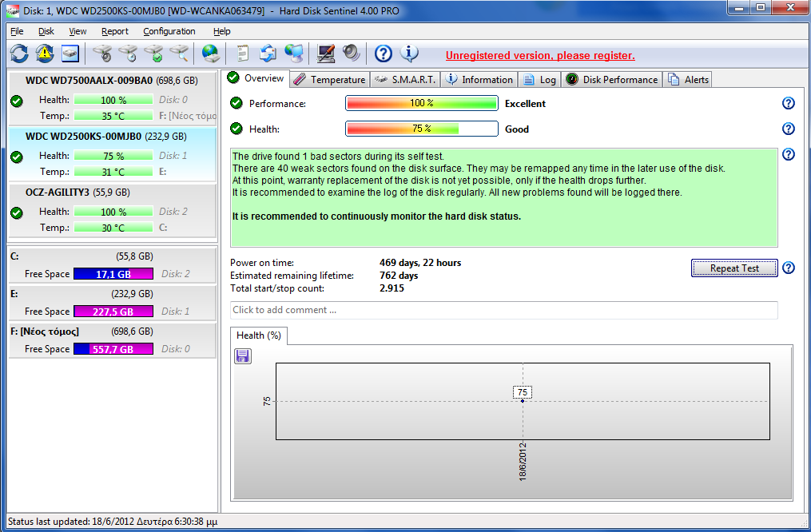This screenshot has height=532, width=811.
Task: Click the notepad report toolbar icon
Action: pyautogui.click(x=243, y=54)
